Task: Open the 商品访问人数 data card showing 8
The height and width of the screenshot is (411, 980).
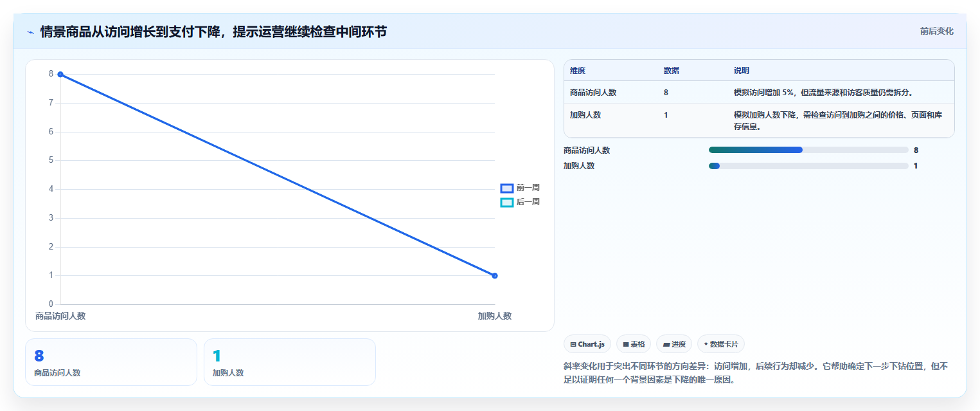Action: pos(111,362)
